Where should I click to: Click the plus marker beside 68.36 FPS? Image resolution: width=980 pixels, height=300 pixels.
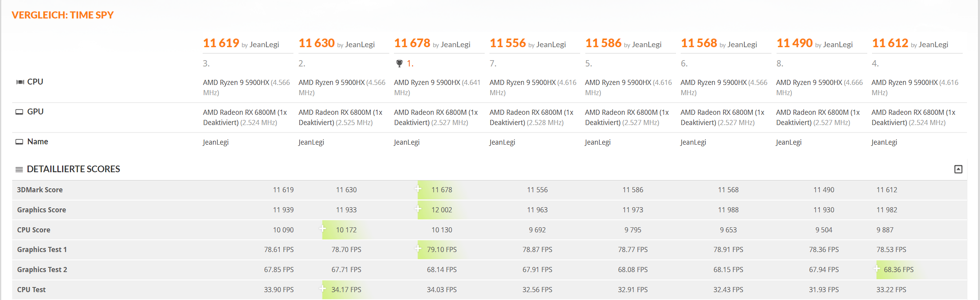click(x=877, y=269)
